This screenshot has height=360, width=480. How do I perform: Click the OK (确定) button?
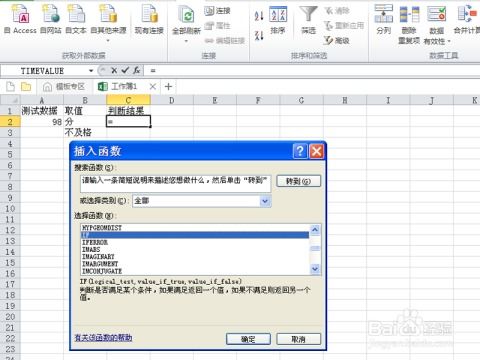click(x=248, y=339)
